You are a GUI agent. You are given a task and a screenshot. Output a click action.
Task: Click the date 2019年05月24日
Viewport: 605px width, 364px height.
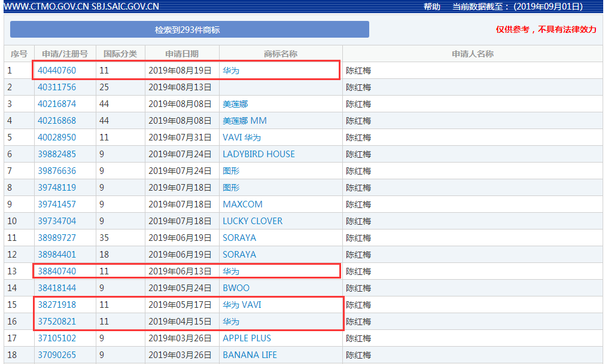click(180, 288)
